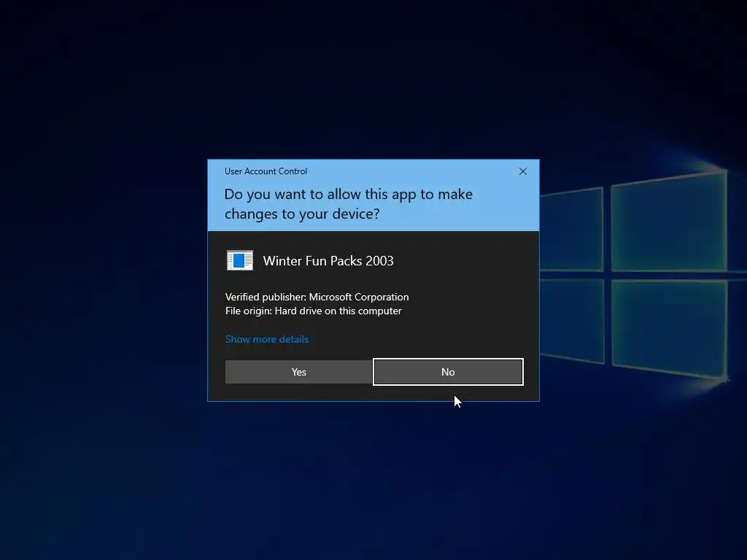Close the User Account Control dialog
Viewport: 747px width, 560px height.
522,171
